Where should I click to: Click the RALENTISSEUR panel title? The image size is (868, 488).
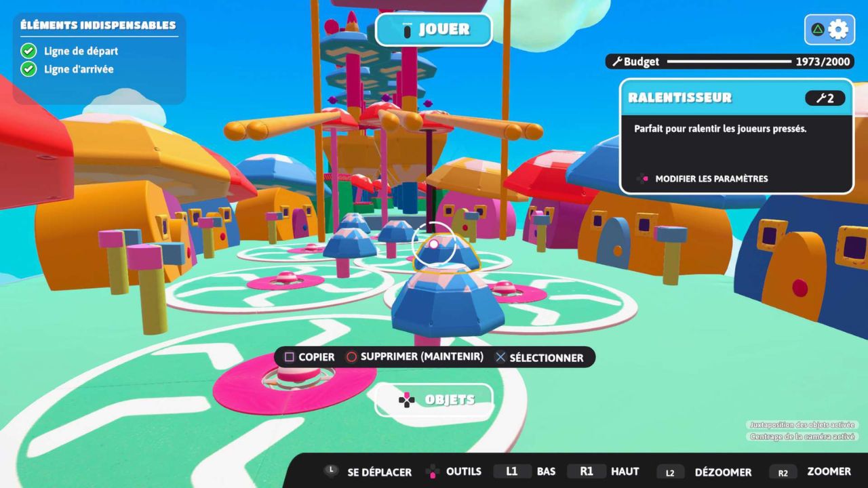coord(679,98)
